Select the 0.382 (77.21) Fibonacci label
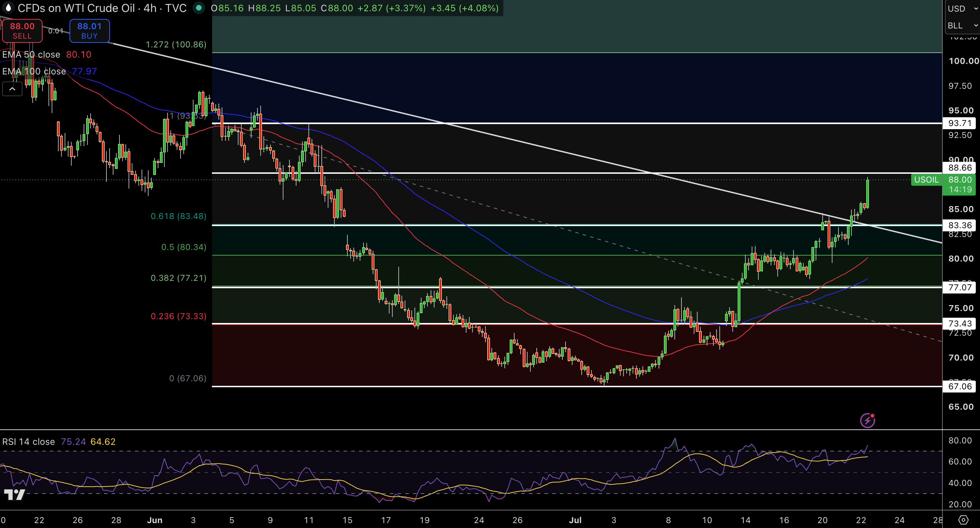This screenshot has height=528, width=980. click(x=178, y=278)
